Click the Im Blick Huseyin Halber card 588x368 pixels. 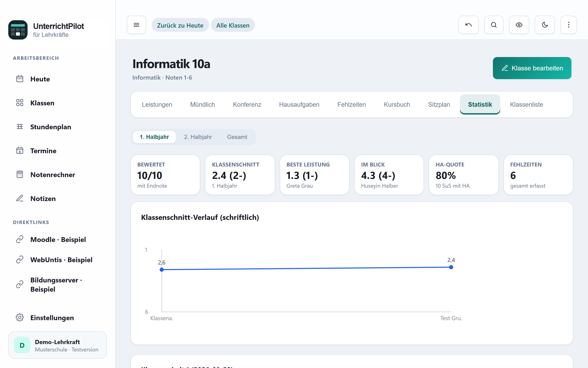(389, 175)
